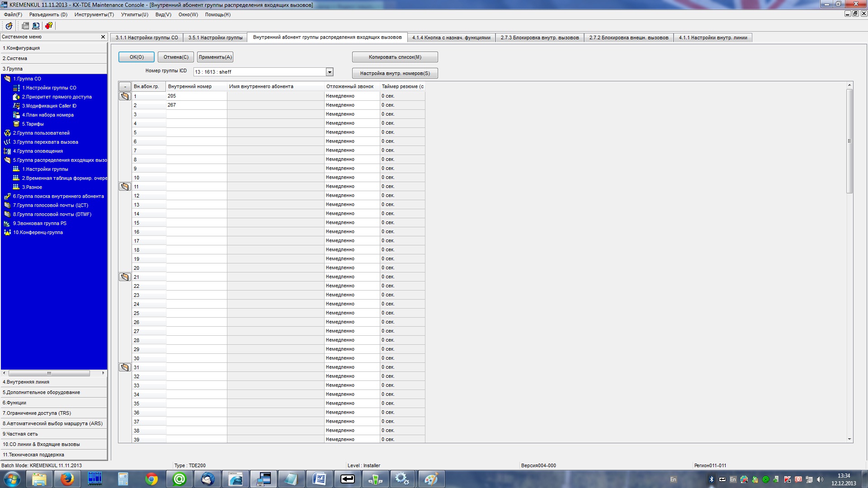The width and height of the screenshot is (868, 488).
Task: Open 2.Приоритет прямого доступа in the tree
Action: pos(57,97)
